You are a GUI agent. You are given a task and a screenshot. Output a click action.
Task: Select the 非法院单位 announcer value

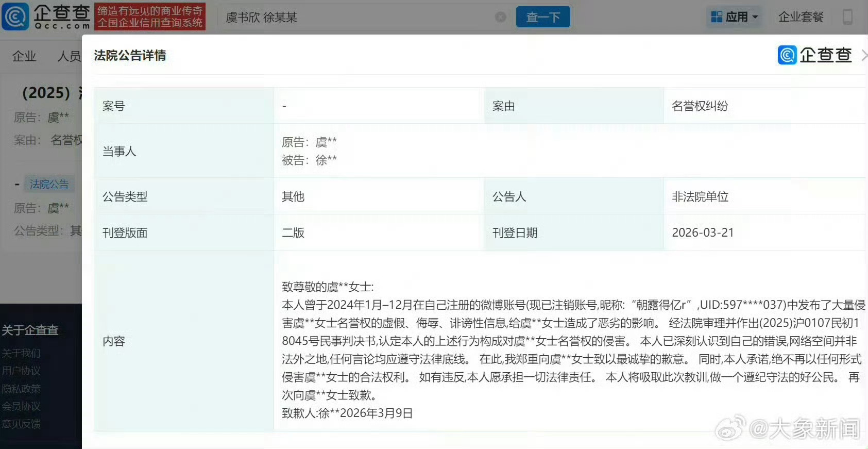(x=700, y=197)
